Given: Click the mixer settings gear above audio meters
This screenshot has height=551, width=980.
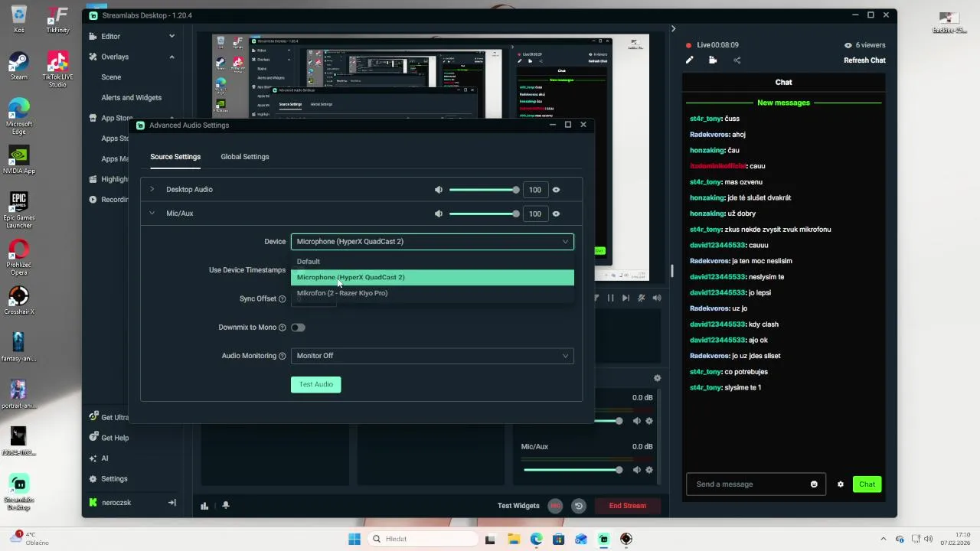Looking at the screenshot, I should (657, 378).
